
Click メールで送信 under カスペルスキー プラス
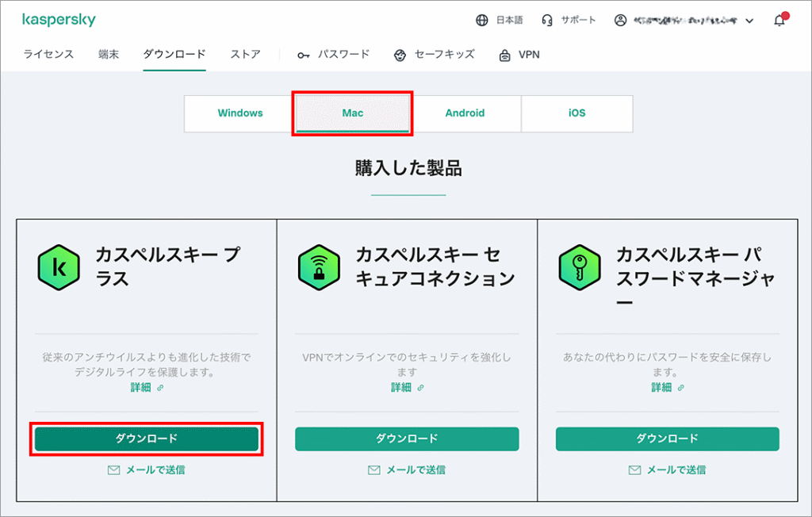tap(155, 470)
